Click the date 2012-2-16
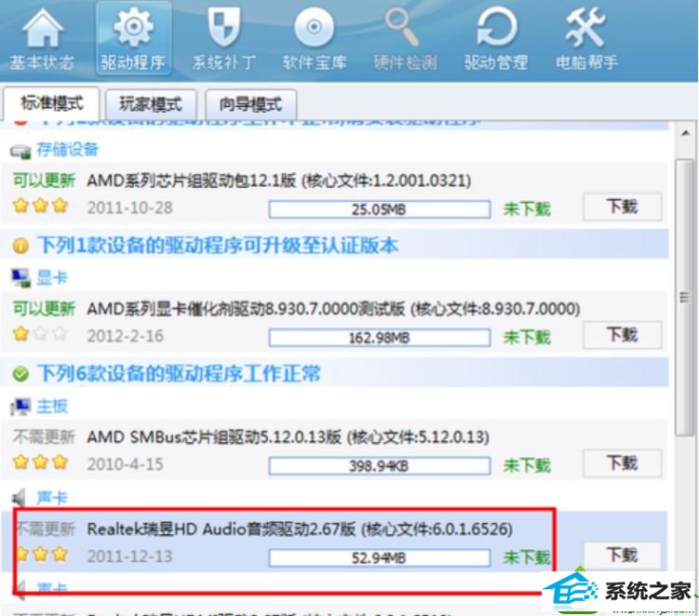This screenshot has width=699, height=616. (x=126, y=336)
